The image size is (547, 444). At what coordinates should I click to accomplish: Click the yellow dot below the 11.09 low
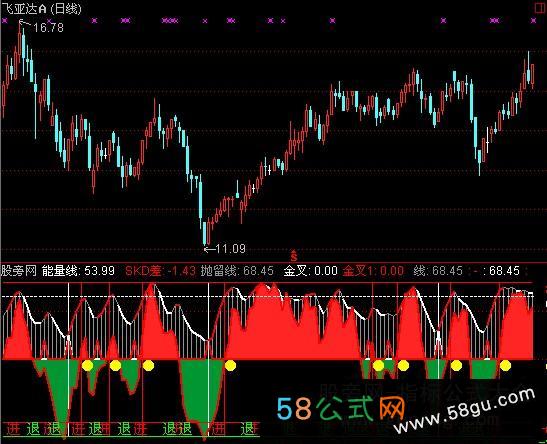click(230, 366)
